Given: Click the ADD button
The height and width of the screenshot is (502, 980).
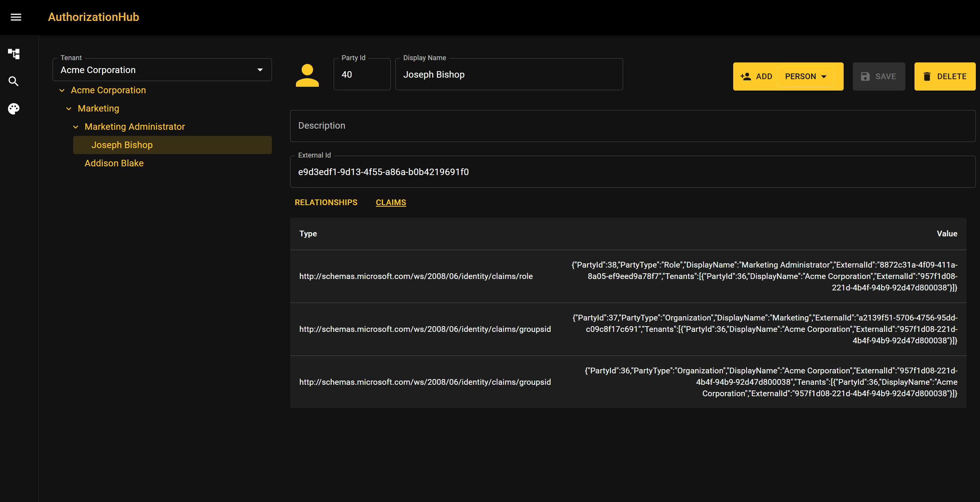Looking at the screenshot, I should [x=756, y=76].
